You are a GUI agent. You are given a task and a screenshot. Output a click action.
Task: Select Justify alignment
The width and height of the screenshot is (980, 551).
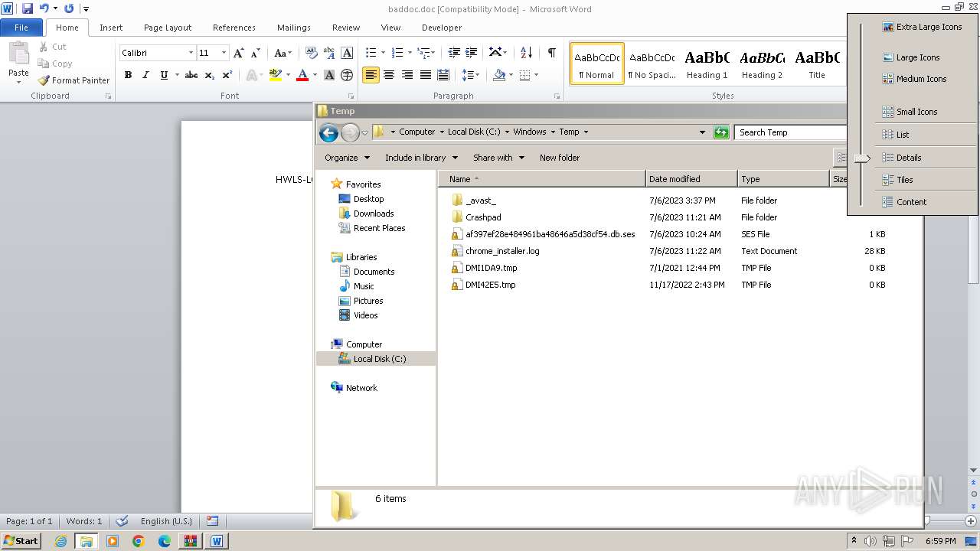[425, 75]
